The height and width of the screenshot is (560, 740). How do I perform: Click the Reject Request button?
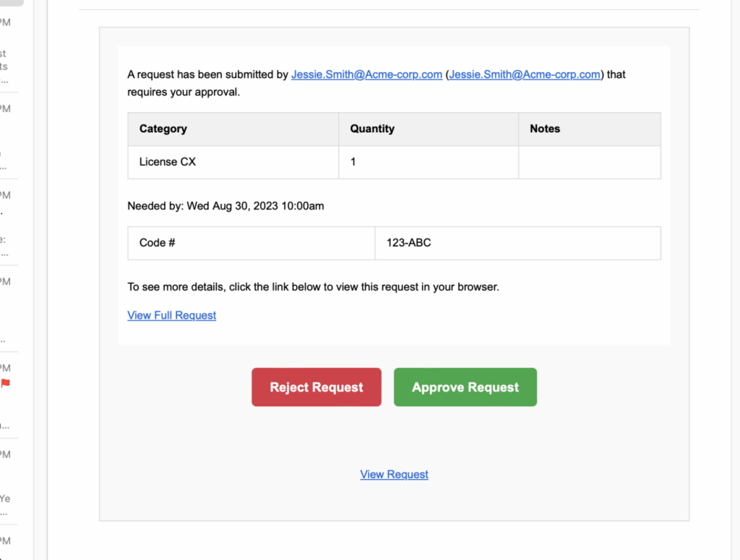(x=316, y=387)
